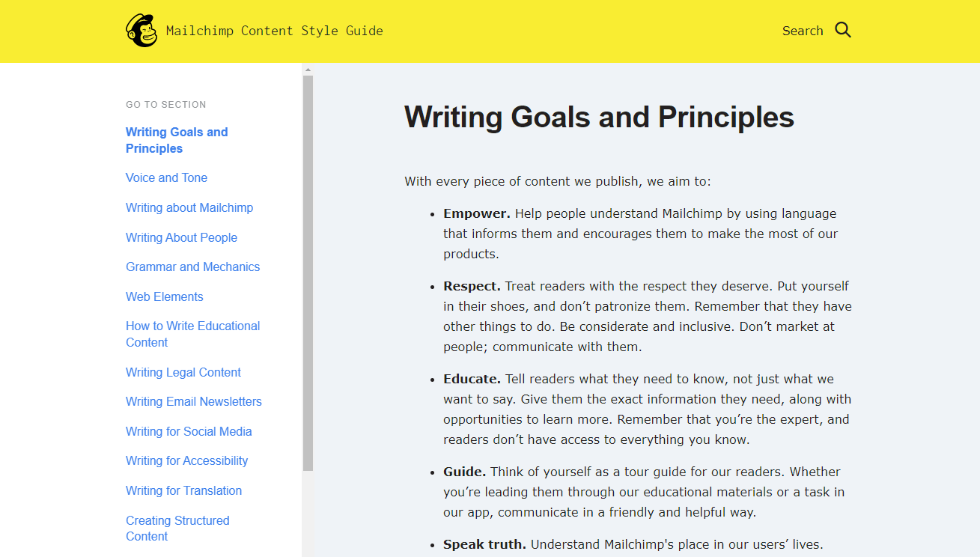Go to Grammar and Mechanics
Screen dimensions: 980x557
(x=192, y=267)
